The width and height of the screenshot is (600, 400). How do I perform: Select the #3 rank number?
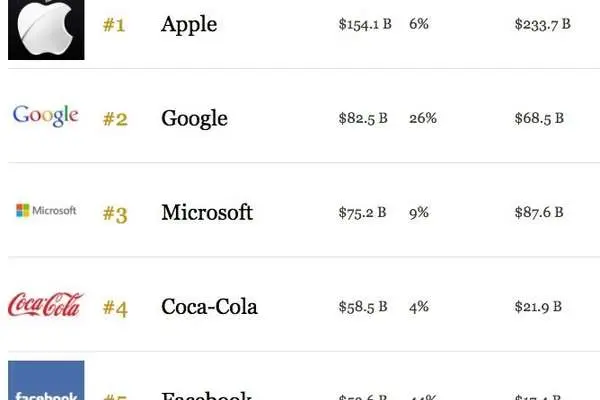(x=115, y=214)
